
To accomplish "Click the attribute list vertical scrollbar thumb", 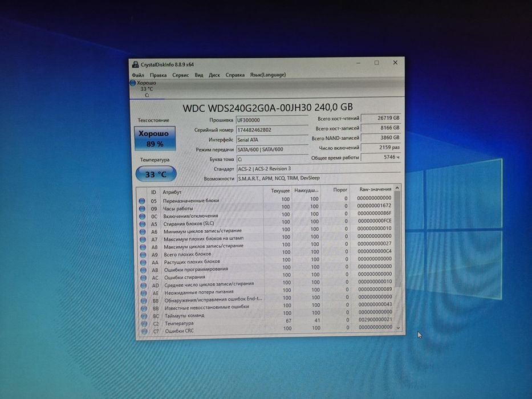I will 397,239.
